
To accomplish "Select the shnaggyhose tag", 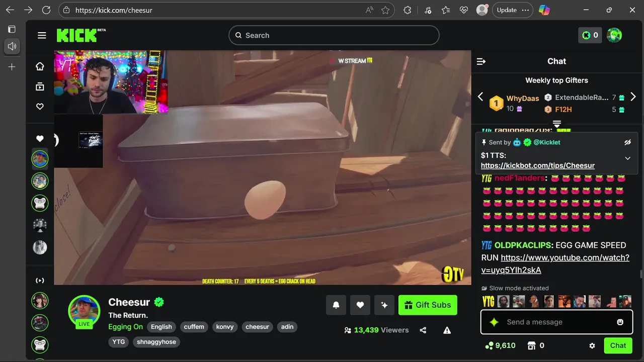I will 156,342.
